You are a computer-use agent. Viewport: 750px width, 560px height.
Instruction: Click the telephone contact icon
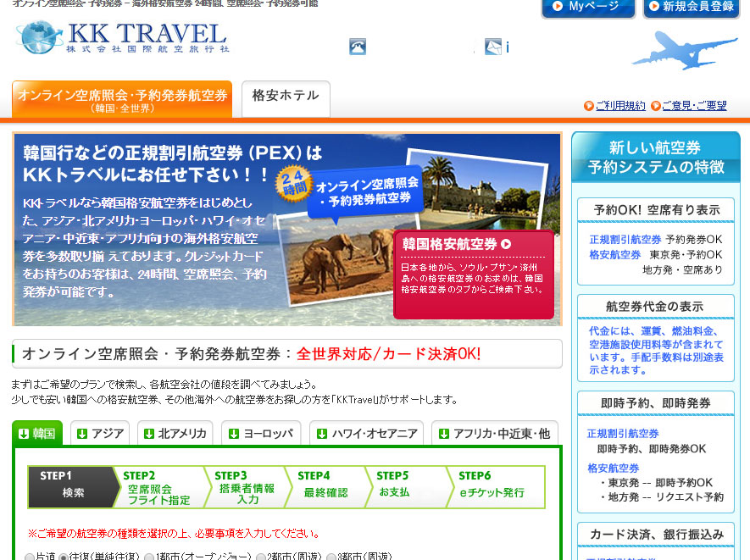point(358,47)
